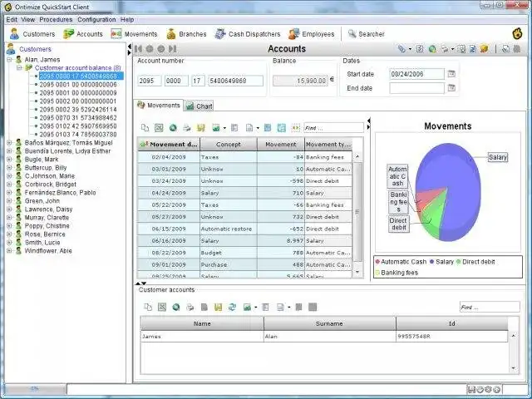
Task: Click the globe icon in the Accounts header
Action: pos(432,49)
